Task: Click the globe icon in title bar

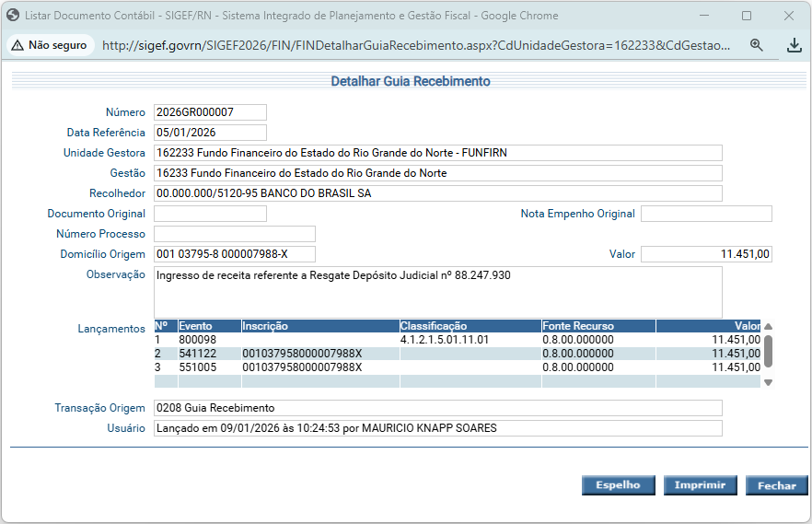Action: tap(13, 16)
